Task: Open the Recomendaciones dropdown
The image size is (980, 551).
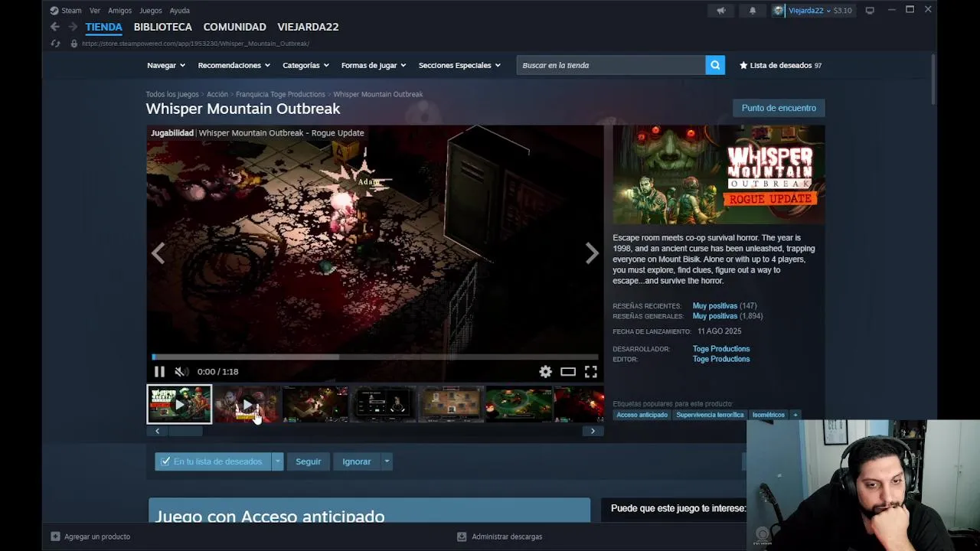Action: click(234, 65)
